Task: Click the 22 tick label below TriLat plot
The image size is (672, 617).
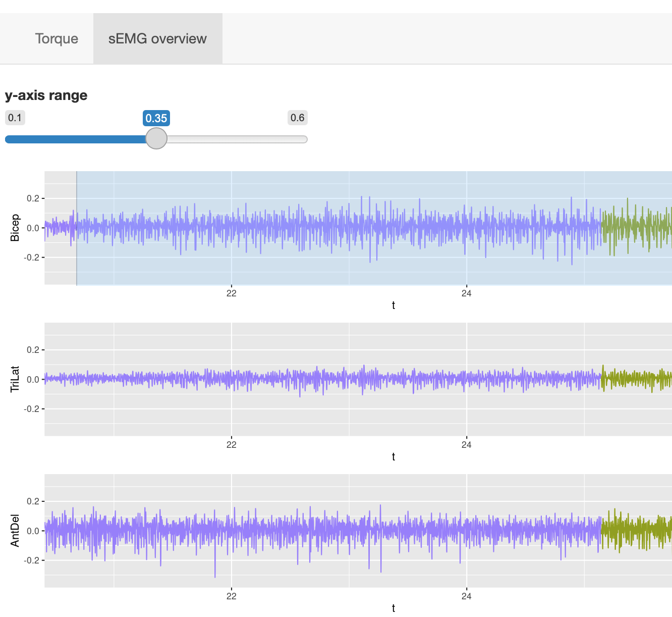Action: (231, 445)
